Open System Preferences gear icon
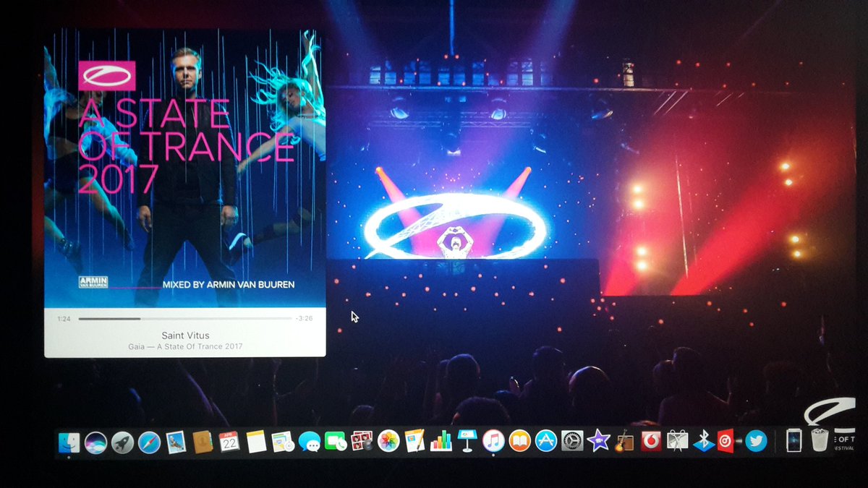This screenshot has width=868, height=488. point(572,441)
